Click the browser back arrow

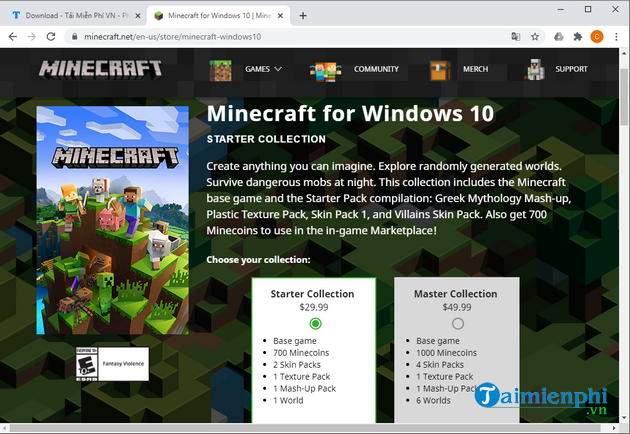coord(13,37)
